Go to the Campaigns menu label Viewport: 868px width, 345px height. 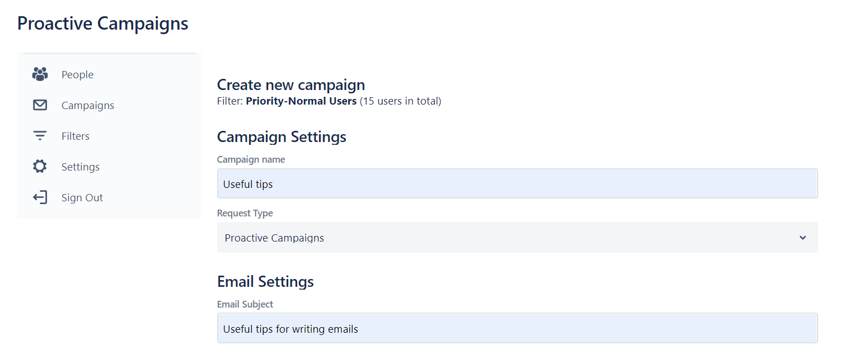[88, 106]
